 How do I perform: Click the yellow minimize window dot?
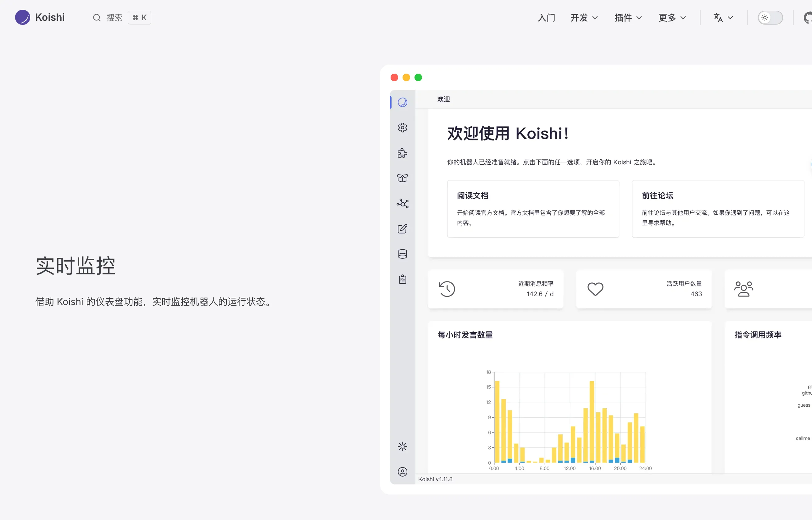406,78
